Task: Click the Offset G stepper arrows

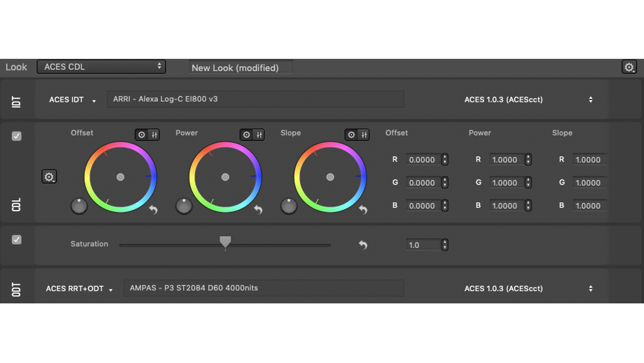Action: (x=445, y=182)
